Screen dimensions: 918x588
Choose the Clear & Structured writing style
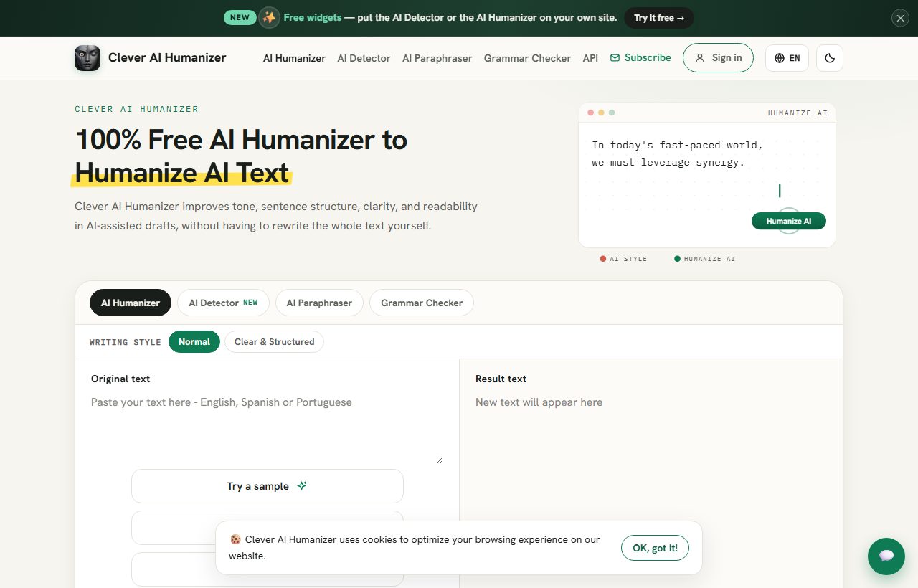pyautogui.click(x=274, y=342)
